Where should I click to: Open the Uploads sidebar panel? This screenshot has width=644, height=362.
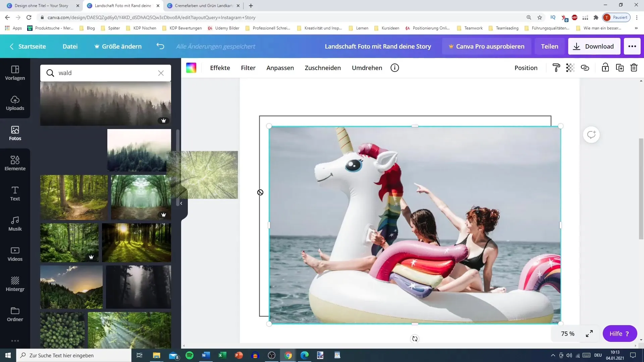15,103
